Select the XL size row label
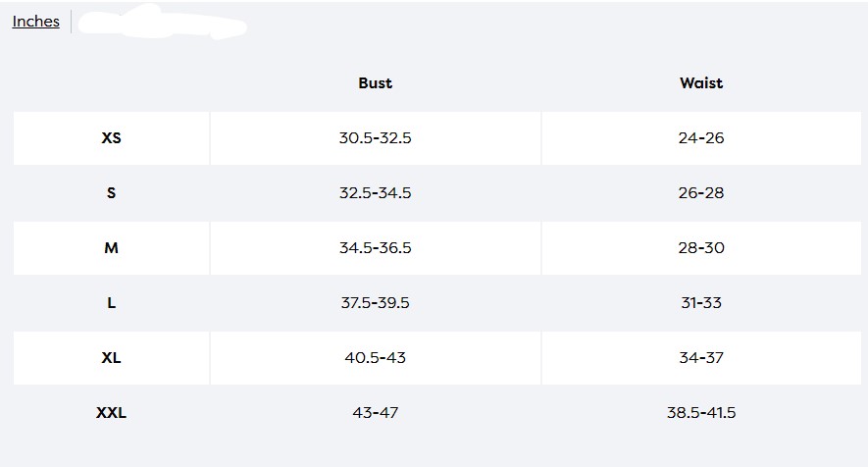Image resolution: width=868 pixels, height=467 pixels. 111,358
